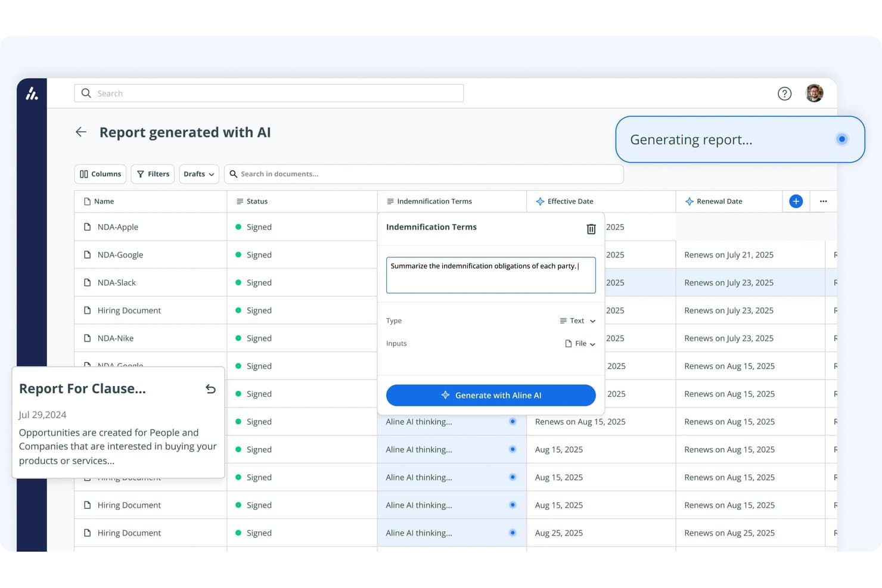The width and height of the screenshot is (882, 588).
Task: Open the help question mark icon
Action: coord(784,94)
